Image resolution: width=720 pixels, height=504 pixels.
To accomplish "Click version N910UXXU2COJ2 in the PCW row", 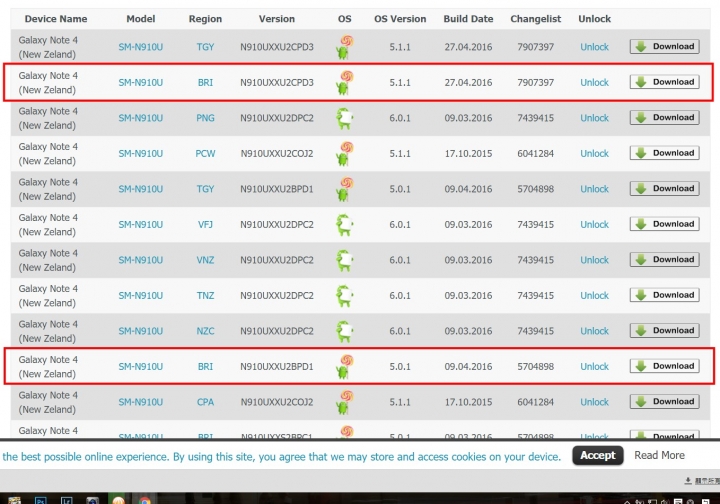I will 277,153.
